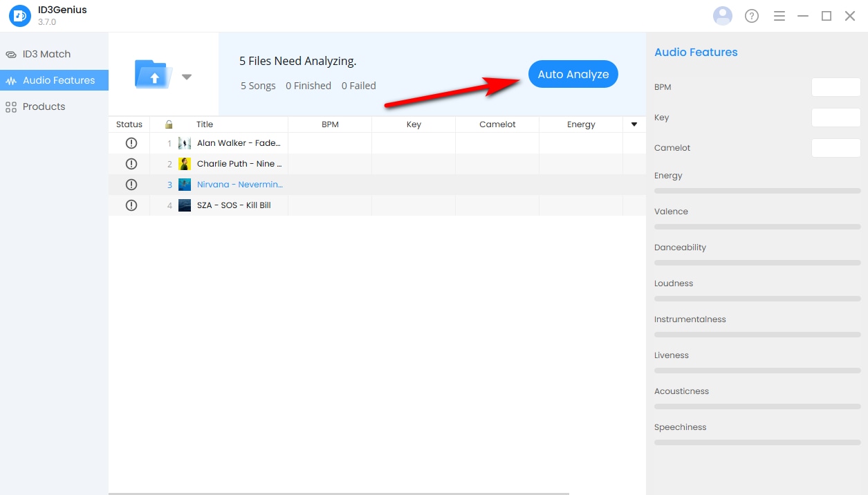Select the Audio Features sidebar tab

59,80
